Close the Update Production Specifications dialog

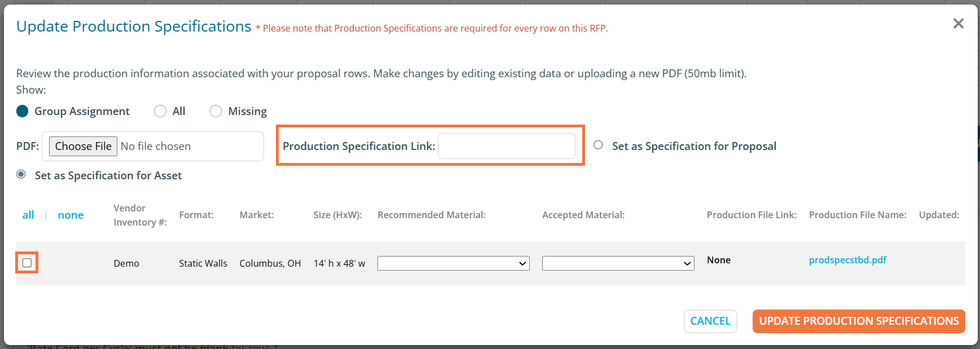click(x=958, y=24)
